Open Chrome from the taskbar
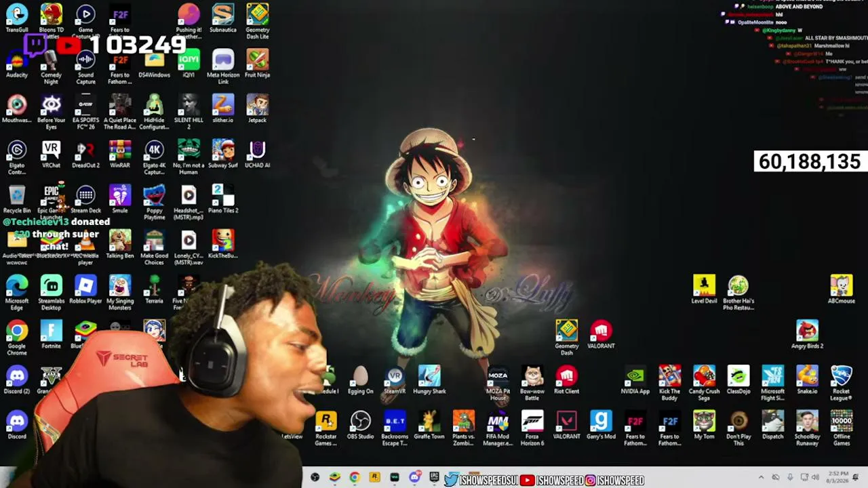 354,478
